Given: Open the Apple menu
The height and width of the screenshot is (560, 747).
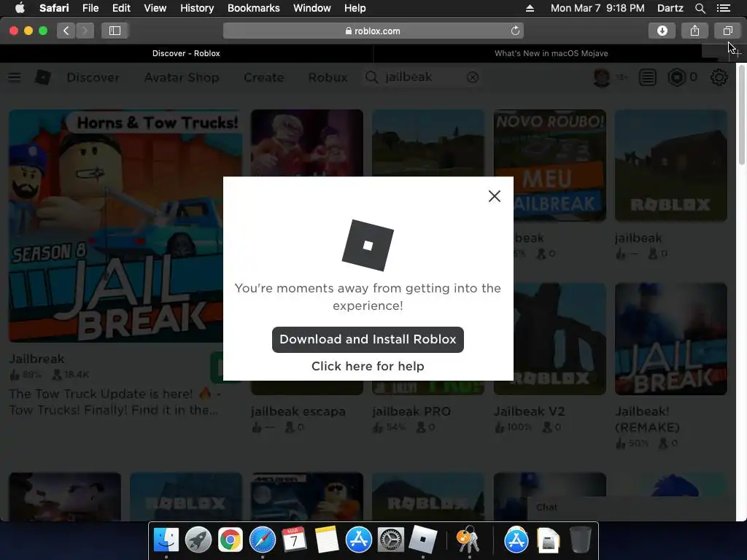Looking at the screenshot, I should tap(20, 7).
